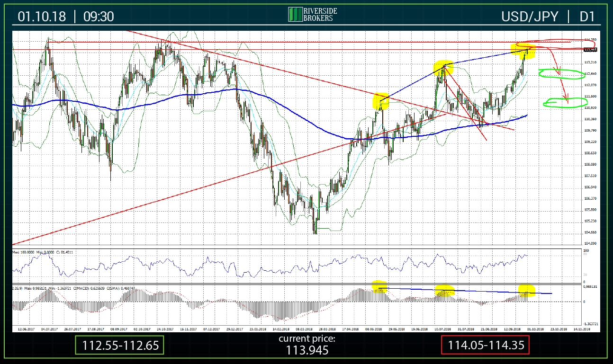Click the 24.10.2017 date axis label
This screenshot has width=613, height=364.
pyautogui.click(x=165, y=328)
